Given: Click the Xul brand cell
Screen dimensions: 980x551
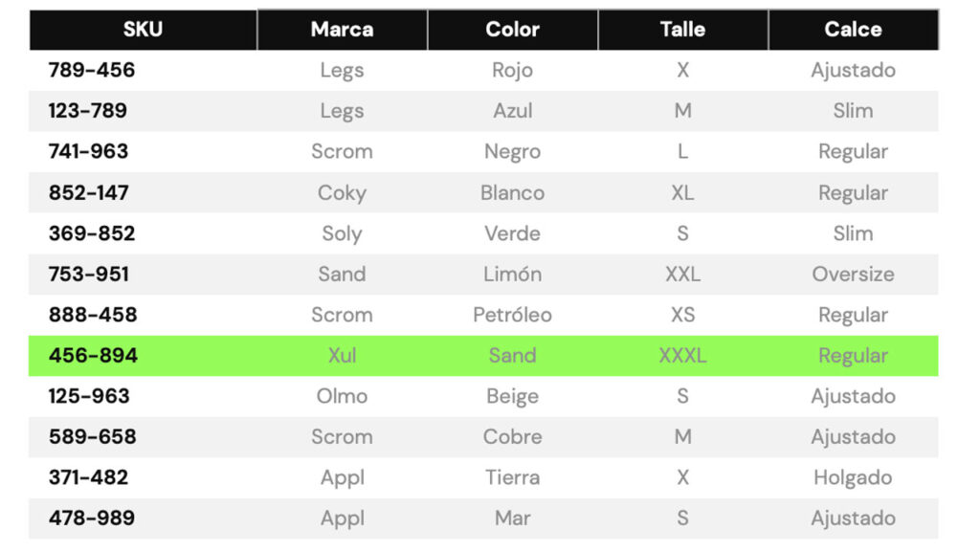Looking at the screenshot, I should [342, 356].
